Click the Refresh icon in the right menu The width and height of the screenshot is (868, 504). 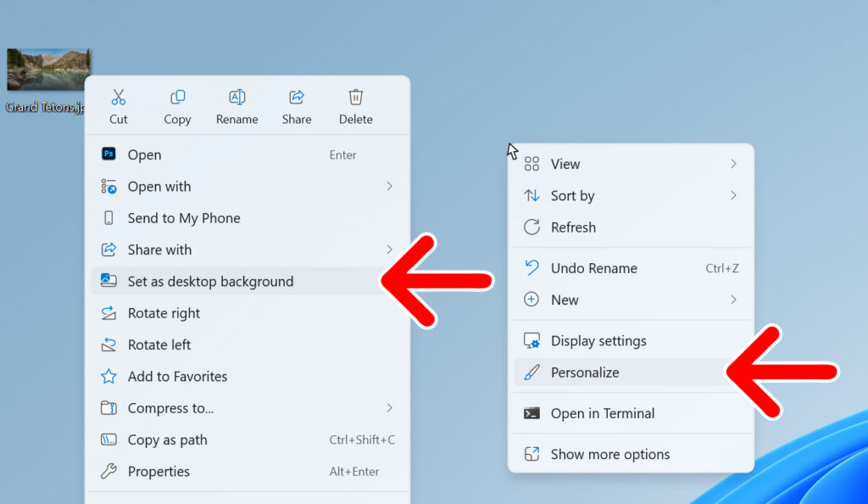point(531,227)
